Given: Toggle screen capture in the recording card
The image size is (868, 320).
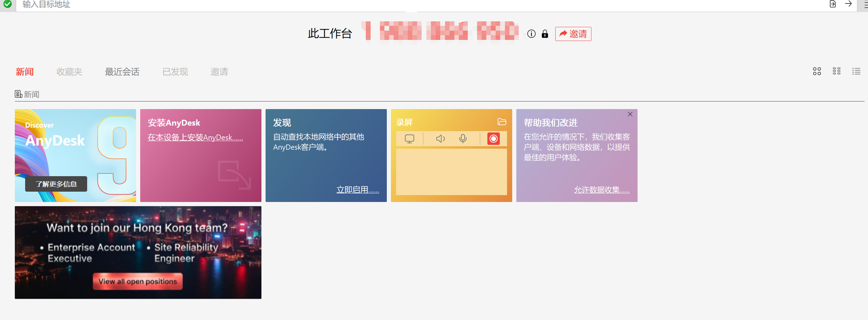Looking at the screenshot, I should click(x=410, y=139).
